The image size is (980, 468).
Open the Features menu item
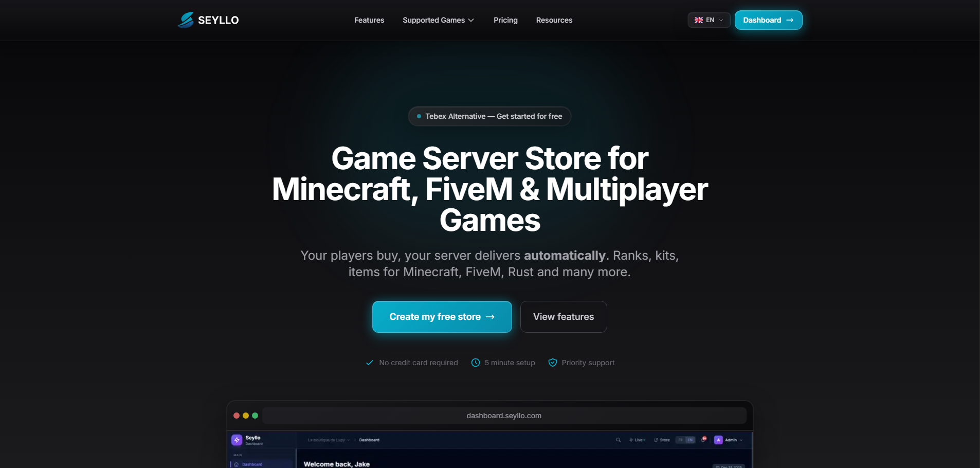point(369,20)
